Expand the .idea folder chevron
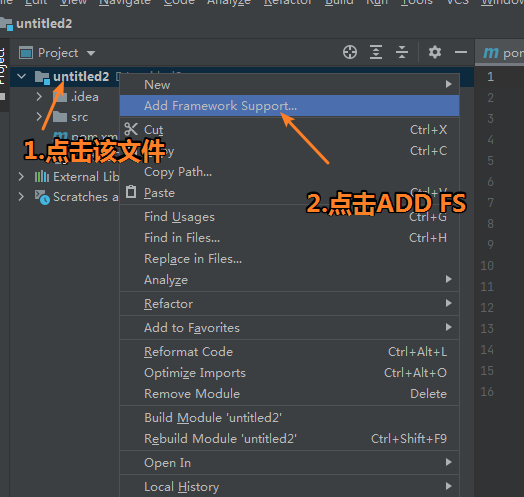 tap(39, 97)
